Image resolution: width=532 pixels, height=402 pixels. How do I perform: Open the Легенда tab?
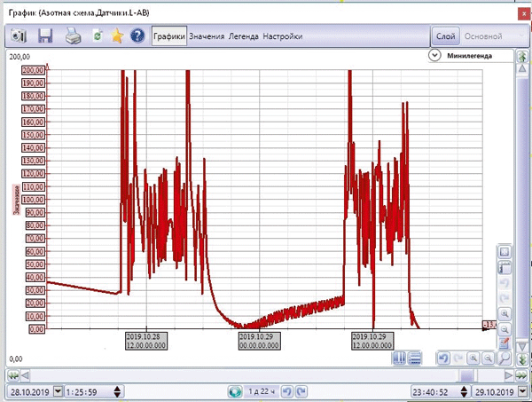tap(244, 36)
